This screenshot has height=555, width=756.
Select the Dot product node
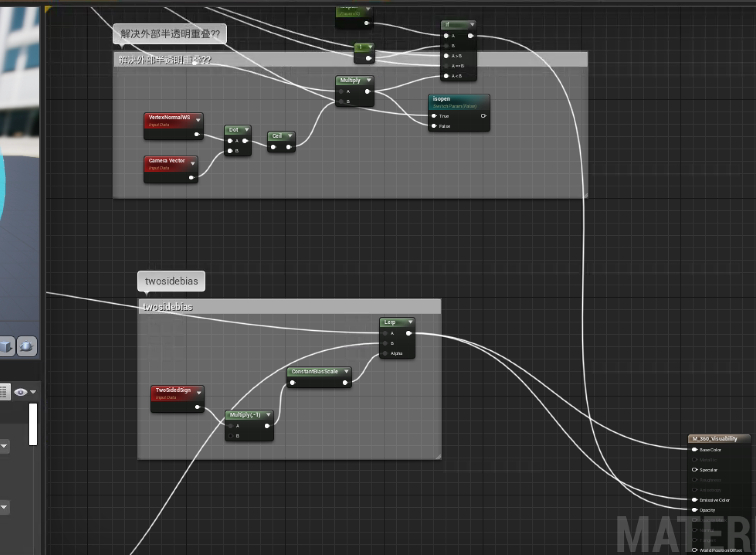pyautogui.click(x=234, y=130)
